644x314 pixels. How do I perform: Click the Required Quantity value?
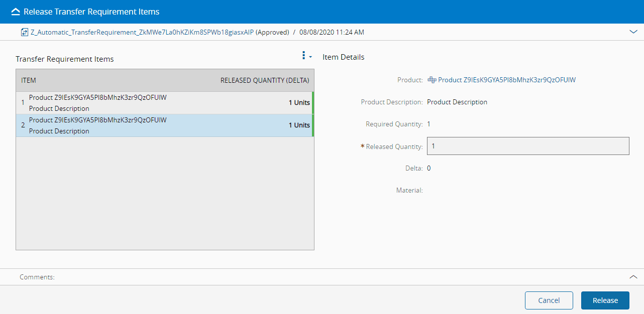pos(428,124)
